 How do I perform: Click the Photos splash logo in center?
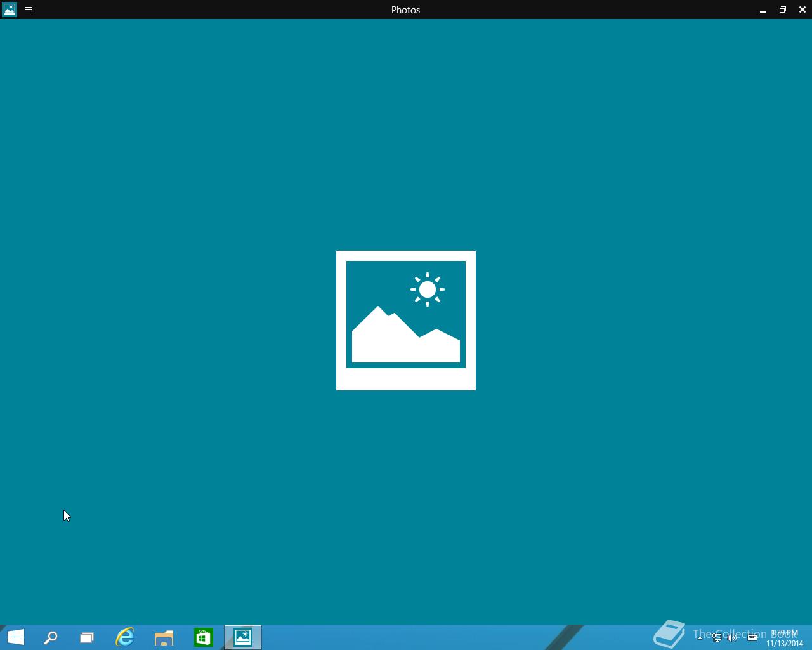pos(406,320)
